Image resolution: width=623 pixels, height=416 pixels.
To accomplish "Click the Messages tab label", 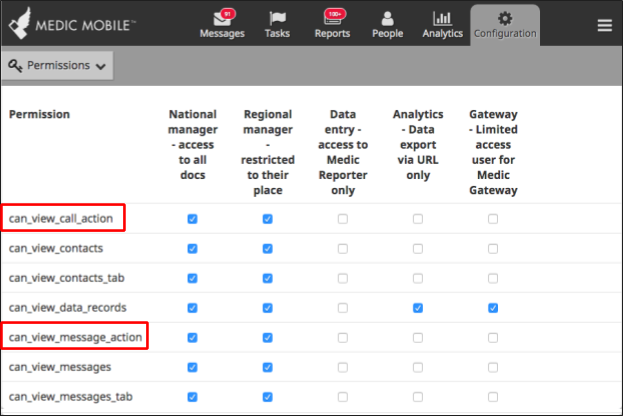I will coord(222,33).
